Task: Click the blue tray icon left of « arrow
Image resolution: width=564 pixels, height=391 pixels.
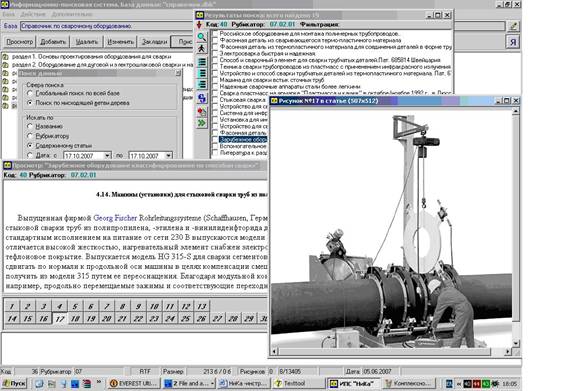Action: [449, 383]
